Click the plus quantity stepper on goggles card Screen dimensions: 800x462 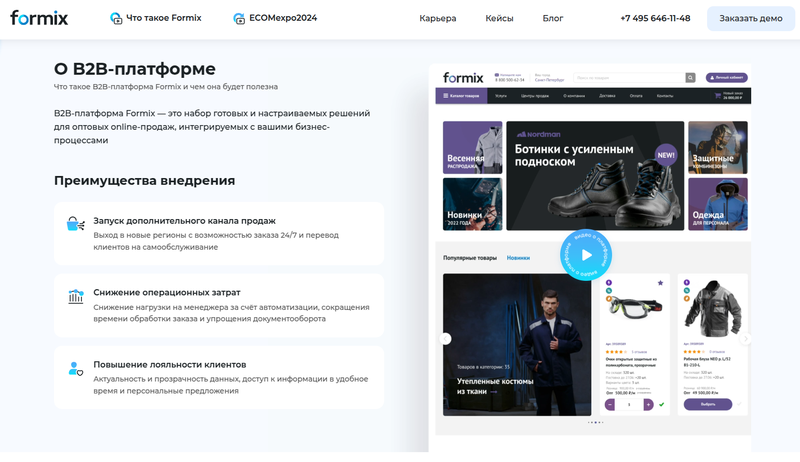648,404
